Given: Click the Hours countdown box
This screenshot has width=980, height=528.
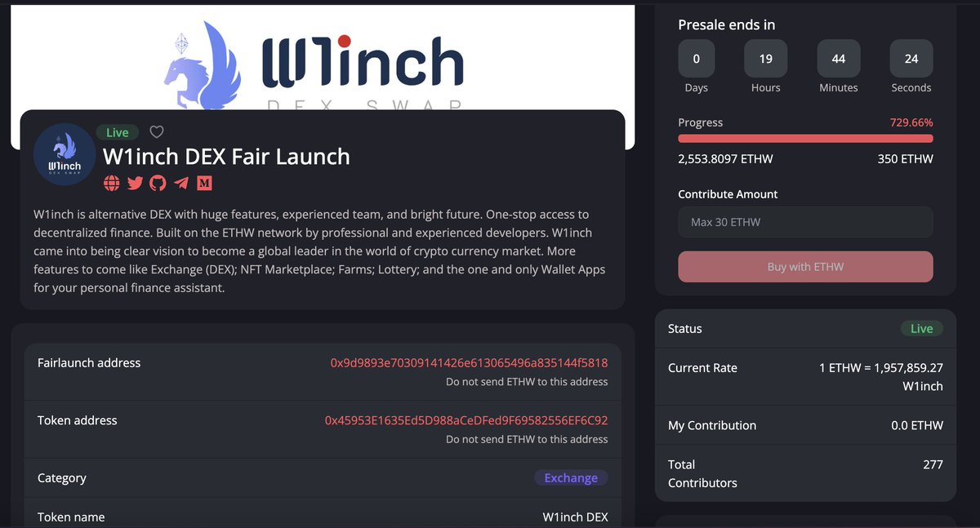Looking at the screenshot, I should [x=765, y=59].
